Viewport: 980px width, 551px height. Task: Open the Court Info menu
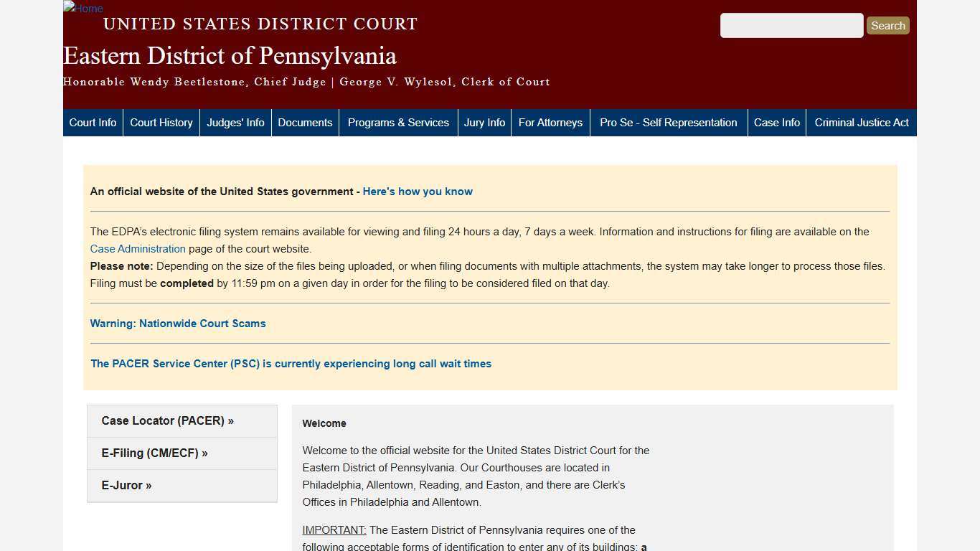[92, 122]
